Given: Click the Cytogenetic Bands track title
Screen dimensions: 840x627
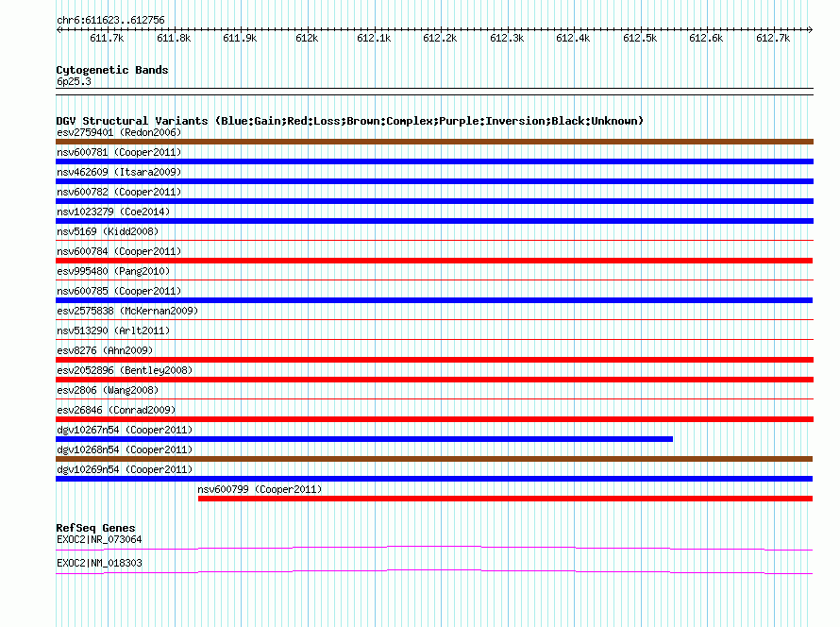Looking at the screenshot, I should point(112,70).
